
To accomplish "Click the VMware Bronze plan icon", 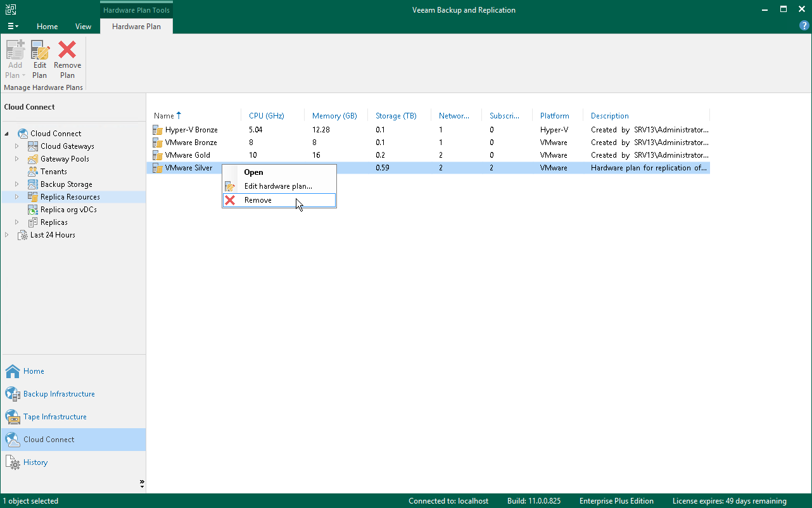I will (x=158, y=143).
